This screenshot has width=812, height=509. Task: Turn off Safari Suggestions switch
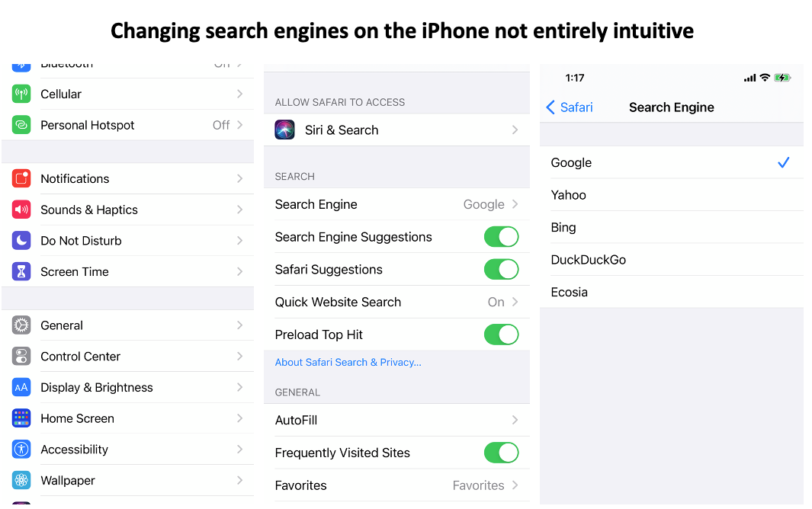pyautogui.click(x=501, y=270)
